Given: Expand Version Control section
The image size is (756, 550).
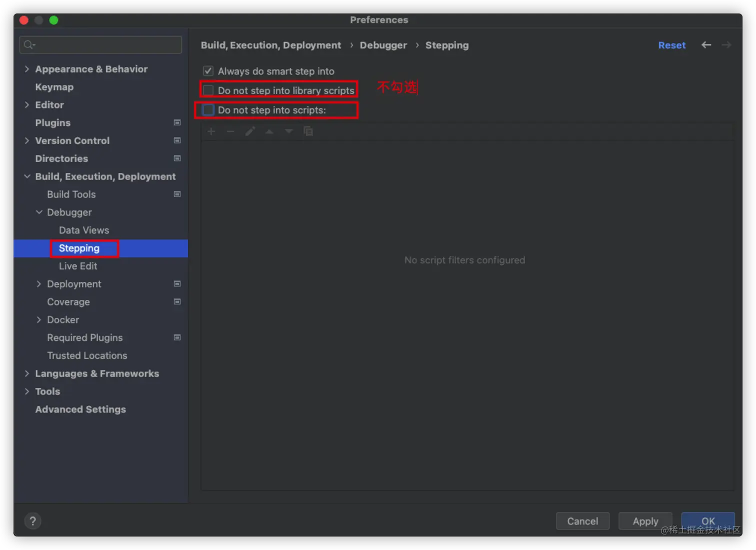Looking at the screenshot, I should 27,141.
